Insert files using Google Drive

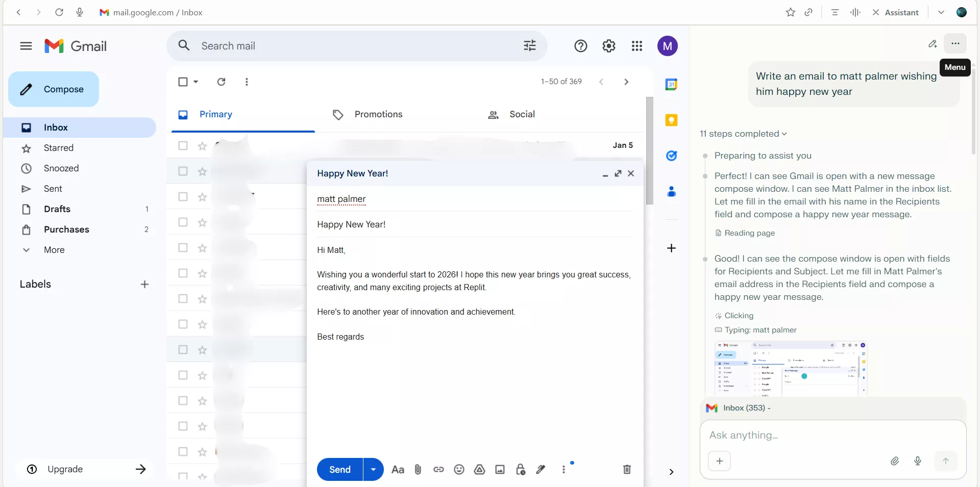pos(479,469)
